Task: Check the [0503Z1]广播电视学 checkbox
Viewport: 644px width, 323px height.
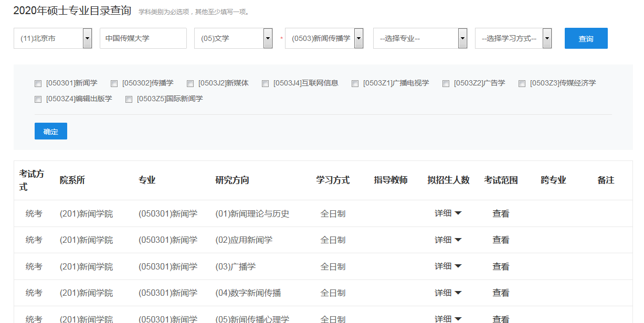Action: coord(355,83)
